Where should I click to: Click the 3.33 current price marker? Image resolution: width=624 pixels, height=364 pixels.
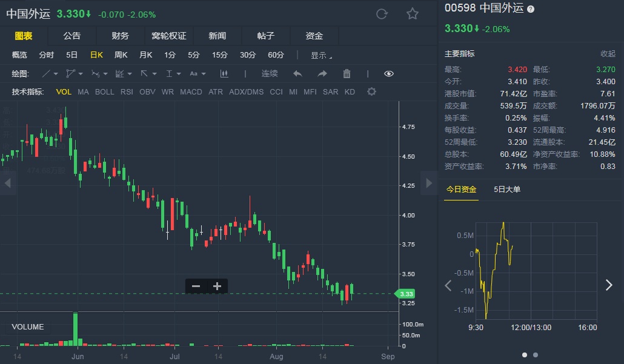pos(405,294)
